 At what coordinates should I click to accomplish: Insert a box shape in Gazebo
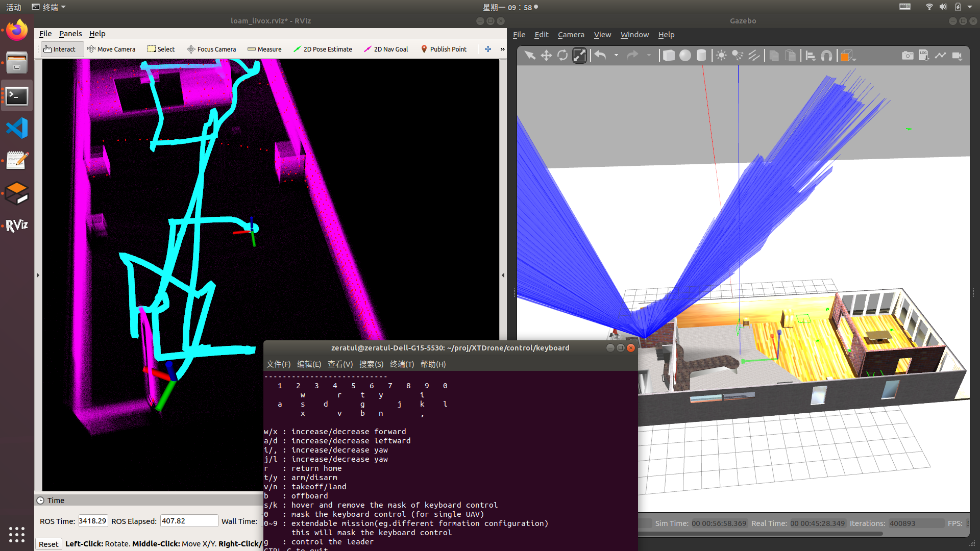coord(669,56)
